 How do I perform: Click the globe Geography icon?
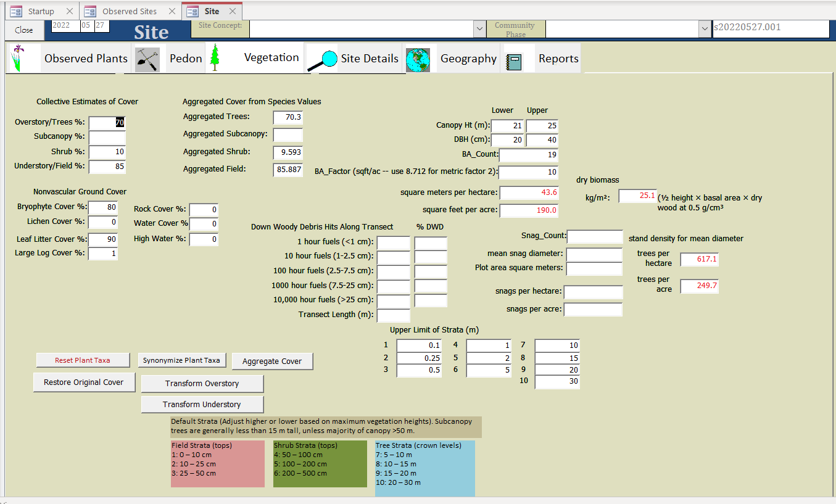click(x=418, y=59)
